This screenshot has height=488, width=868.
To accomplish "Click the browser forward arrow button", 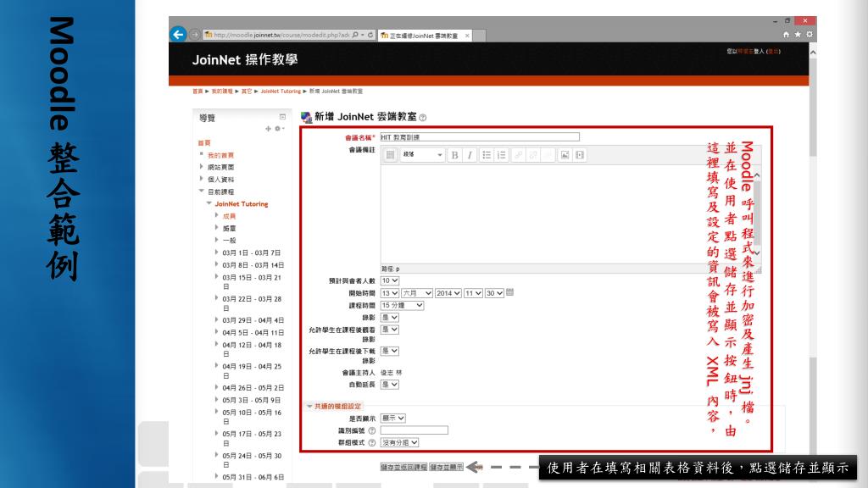I will tap(195, 34).
